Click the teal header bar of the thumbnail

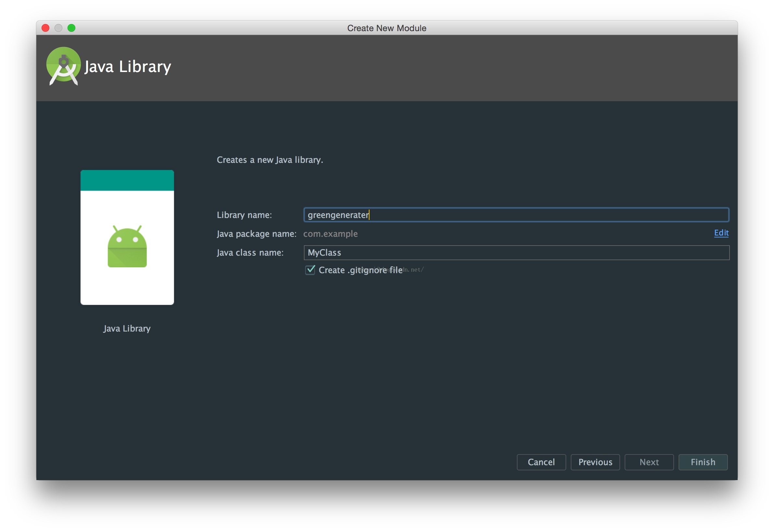[127, 180]
